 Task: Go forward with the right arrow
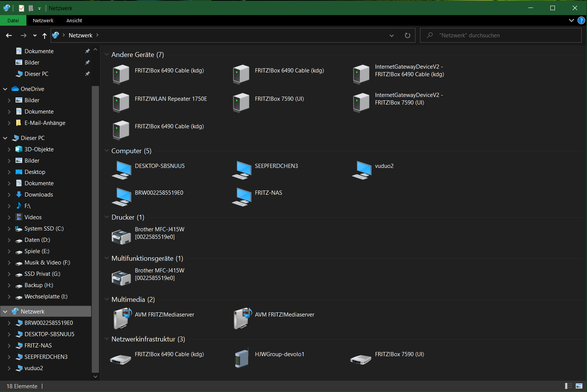23,35
